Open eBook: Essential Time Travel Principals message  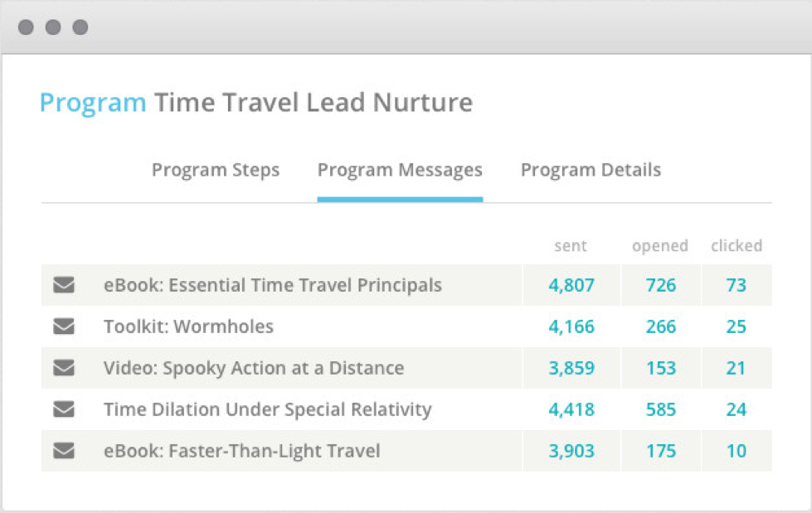(x=272, y=285)
